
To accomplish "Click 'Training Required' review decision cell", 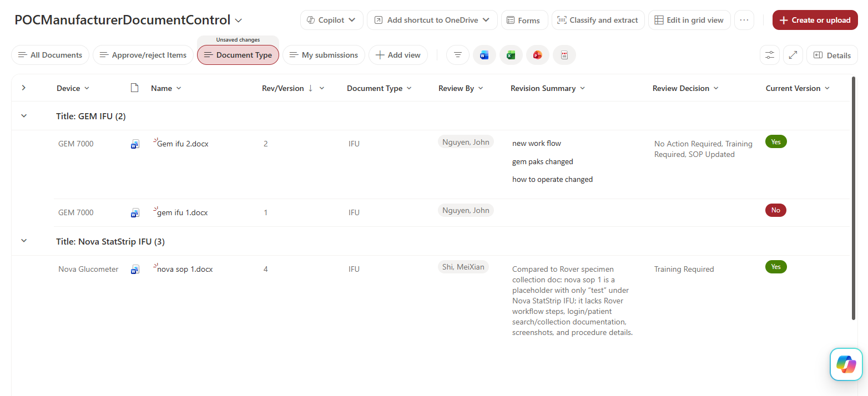I will tap(684, 269).
